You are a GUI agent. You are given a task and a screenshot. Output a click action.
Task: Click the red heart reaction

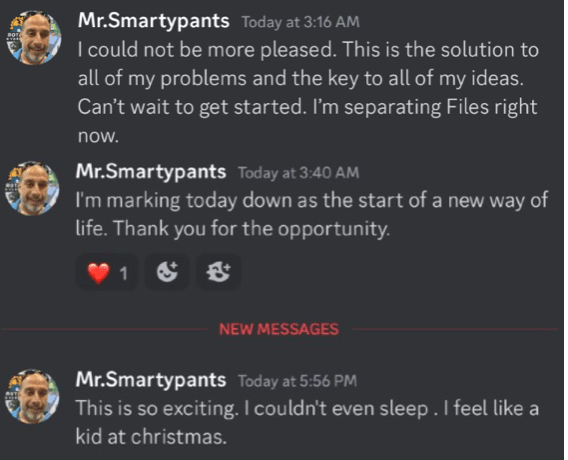click(x=106, y=273)
